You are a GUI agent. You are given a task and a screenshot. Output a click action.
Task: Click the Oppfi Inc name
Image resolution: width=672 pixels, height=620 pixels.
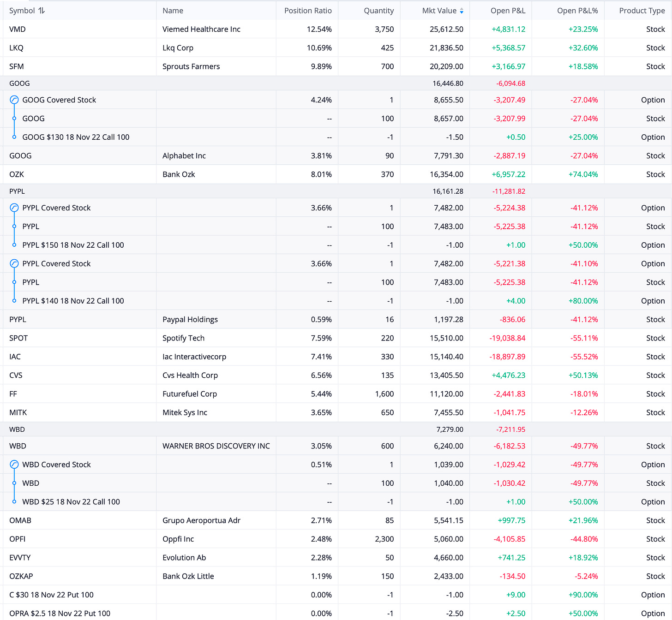pyautogui.click(x=178, y=539)
